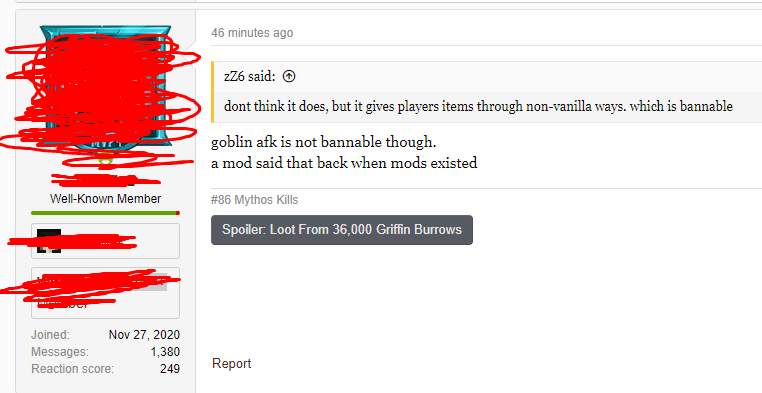Click the green reputation bar below 'Well-Known Member'
This screenshot has width=762, height=393.
[x=105, y=213]
